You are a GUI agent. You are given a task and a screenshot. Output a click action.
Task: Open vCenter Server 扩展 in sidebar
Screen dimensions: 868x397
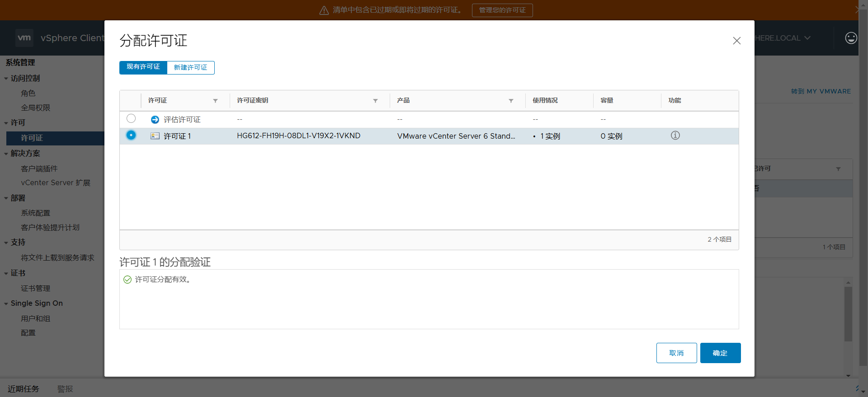point(56,182)
